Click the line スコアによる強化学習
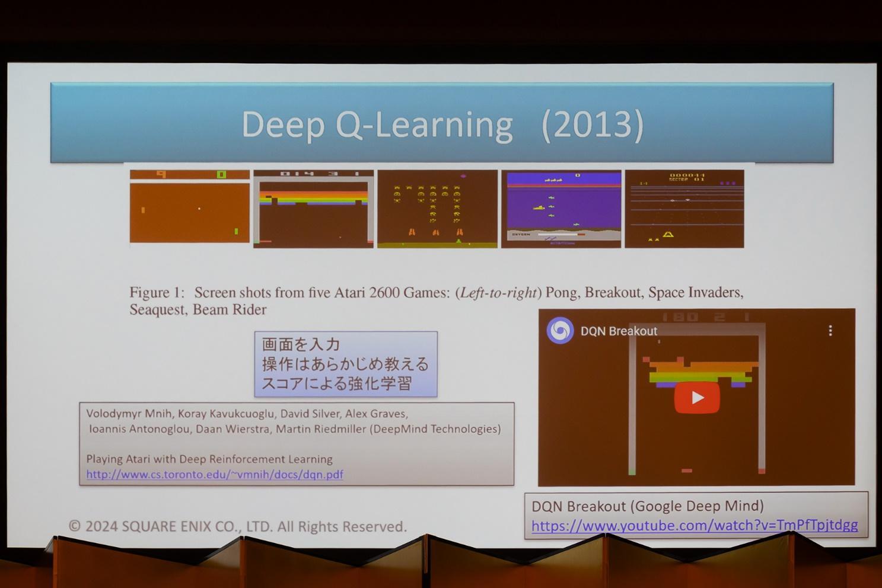 337,384
